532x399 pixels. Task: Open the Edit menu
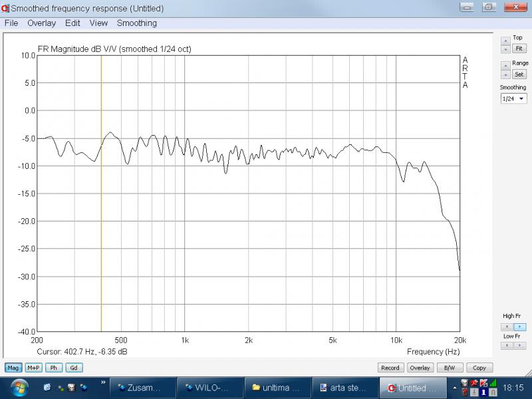[x=72, y=23]
